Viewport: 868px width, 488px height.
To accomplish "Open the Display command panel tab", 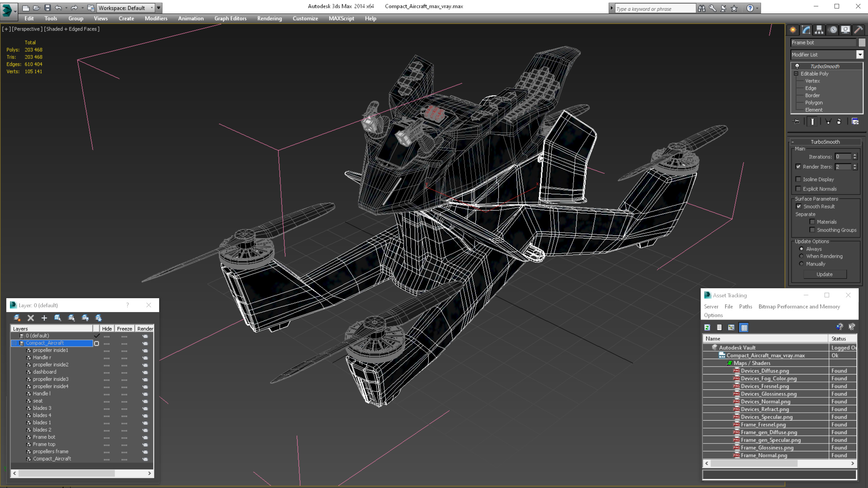I will [x=845, y=30].
